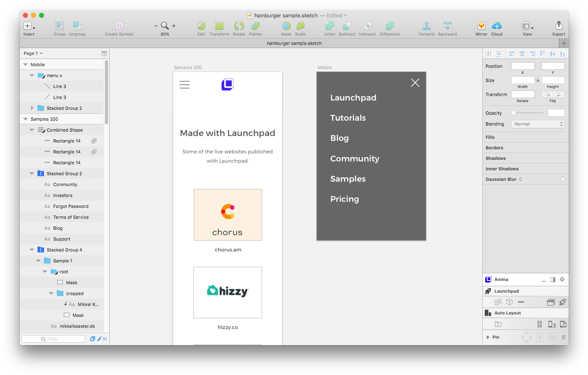Toggle Anima panel sidebar view icon
The image size is (588, 375).
553,279
